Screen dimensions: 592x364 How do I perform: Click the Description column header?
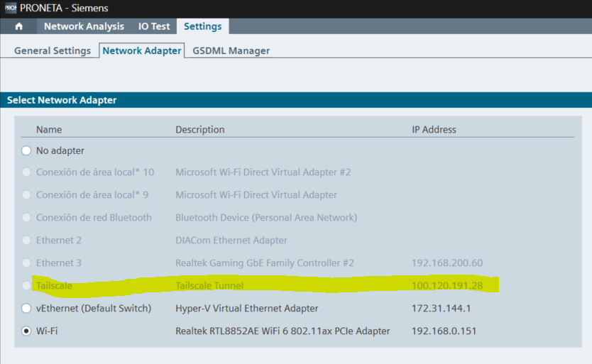coord(199,130)
